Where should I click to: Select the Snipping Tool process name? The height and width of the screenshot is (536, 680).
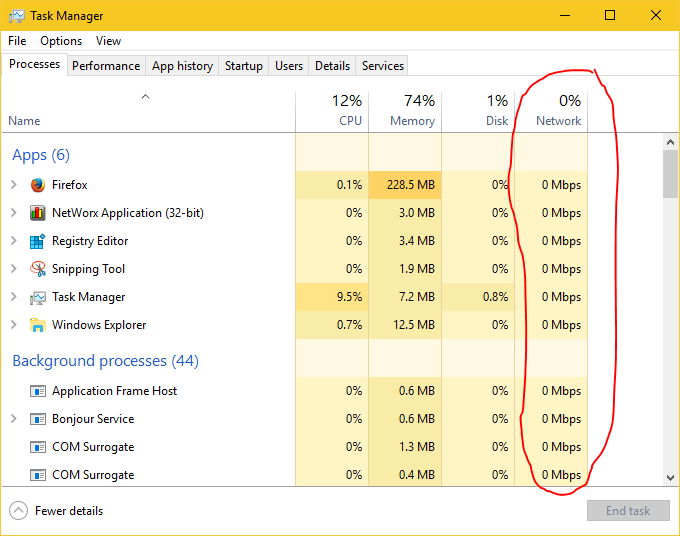pyautogui.click(x=88, y=269)
